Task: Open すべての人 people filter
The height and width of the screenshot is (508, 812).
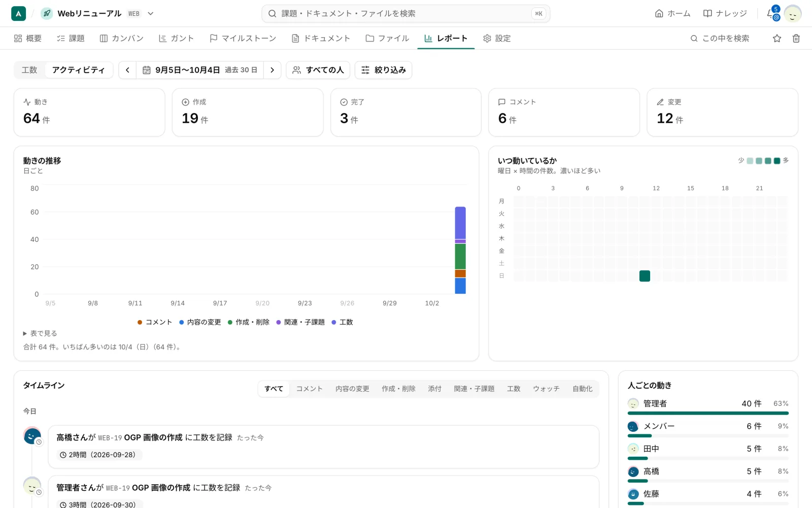Action: (x=318, y=70)
